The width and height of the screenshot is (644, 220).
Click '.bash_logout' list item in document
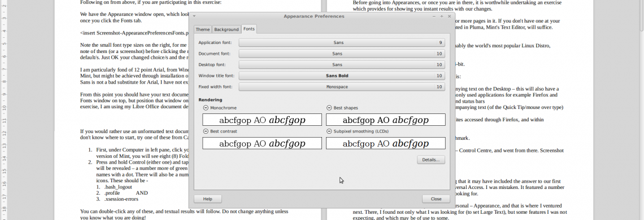(118, 187)
